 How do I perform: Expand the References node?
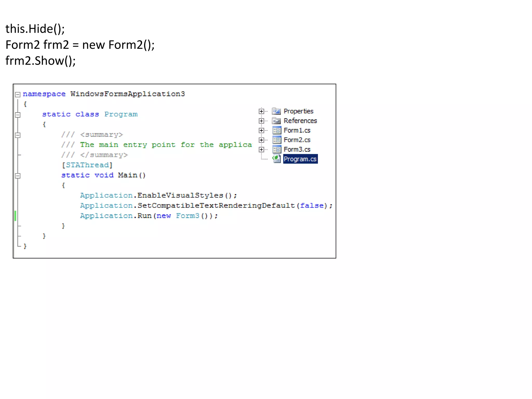(261, 121)
